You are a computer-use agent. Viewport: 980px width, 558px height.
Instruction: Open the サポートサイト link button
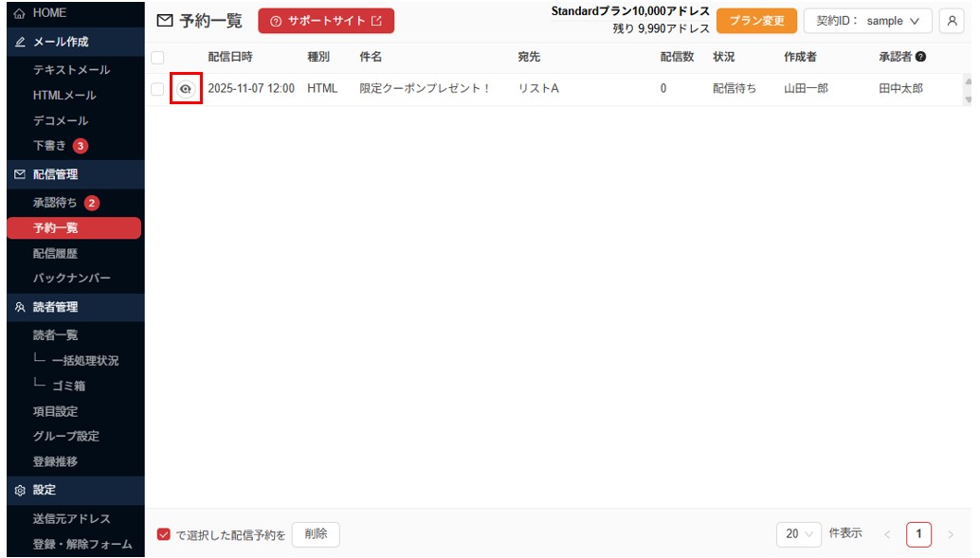point(326,21)
